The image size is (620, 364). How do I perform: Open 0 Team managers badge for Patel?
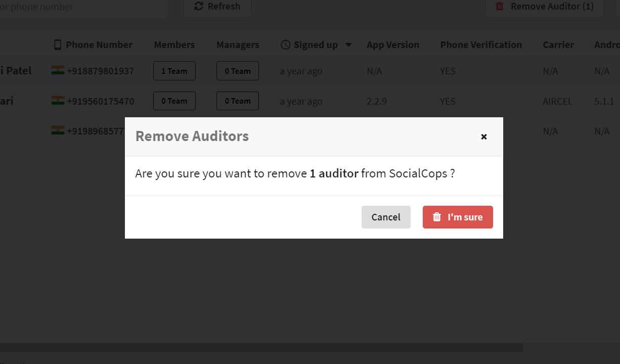point(238,71)
